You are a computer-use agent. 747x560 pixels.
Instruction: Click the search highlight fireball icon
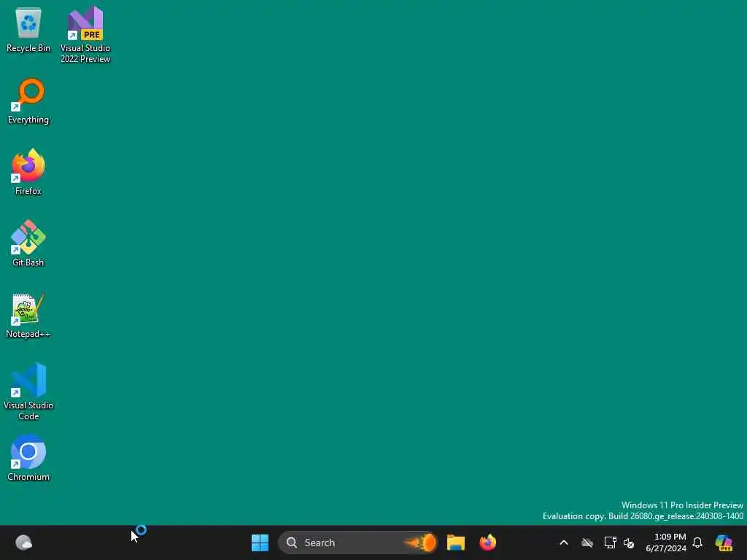coord(420,542)
